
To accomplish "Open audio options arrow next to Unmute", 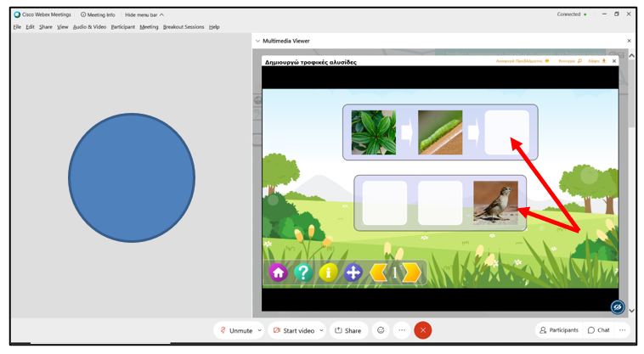I will tap(260, 330).
